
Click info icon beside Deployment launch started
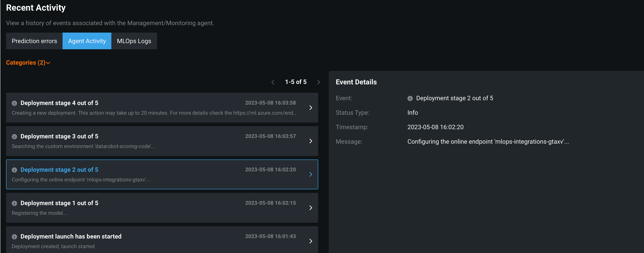coord(14,237)
